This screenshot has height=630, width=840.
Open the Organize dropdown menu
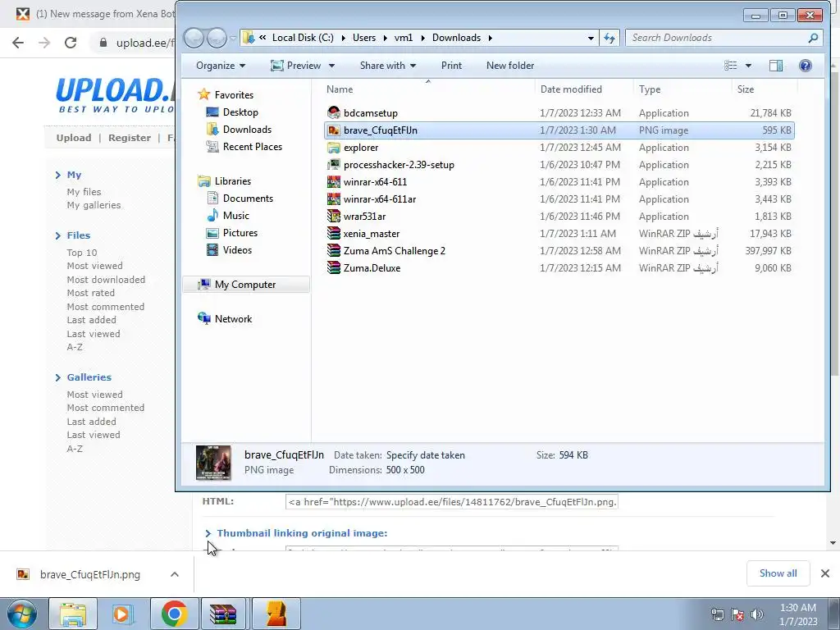[221, 66]
